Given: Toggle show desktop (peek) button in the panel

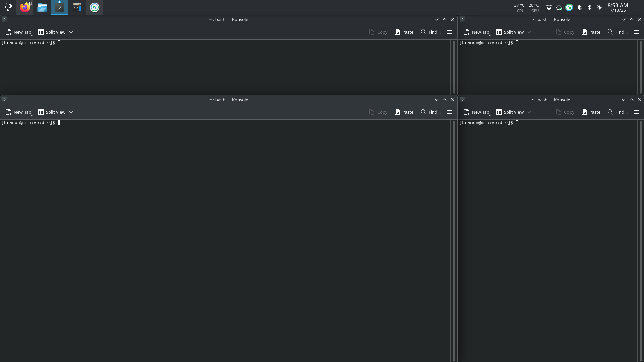Looking at the screenshot, I should [636, 7].
